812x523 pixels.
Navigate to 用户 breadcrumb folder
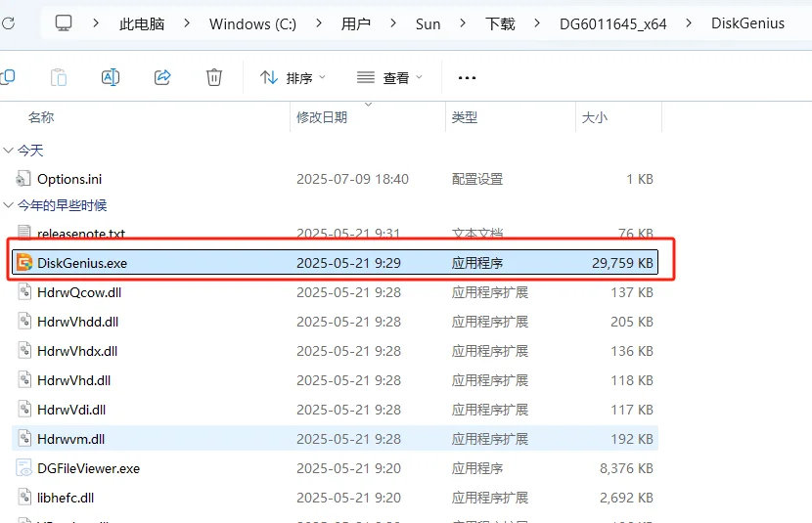(x=356, y=23)
